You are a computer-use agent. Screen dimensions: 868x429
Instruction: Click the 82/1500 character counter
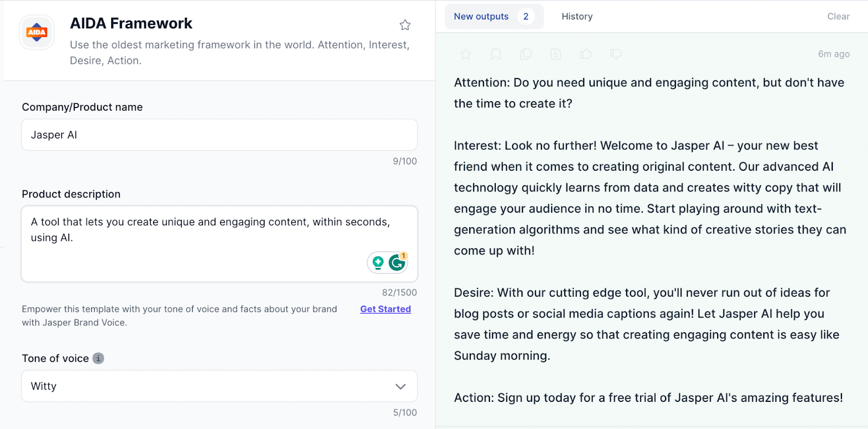(399, 293)
